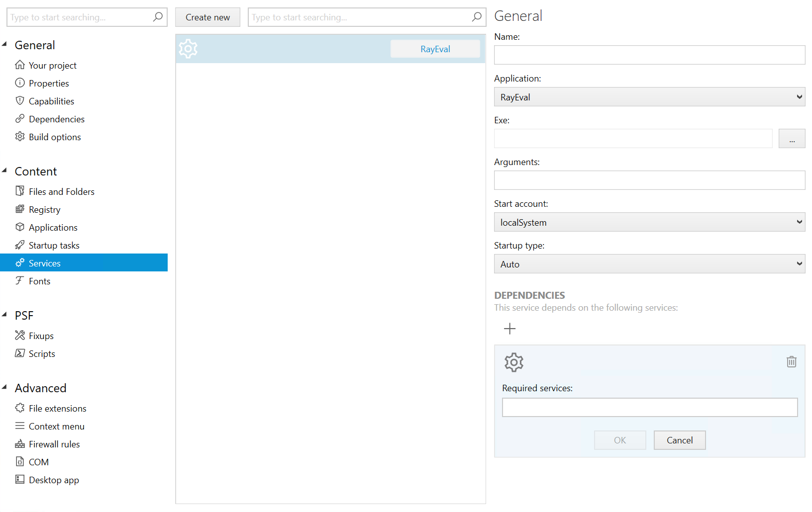Screen dimensions: 812x512
Task: Open the Context menu settings page
Action: (56, 426)
